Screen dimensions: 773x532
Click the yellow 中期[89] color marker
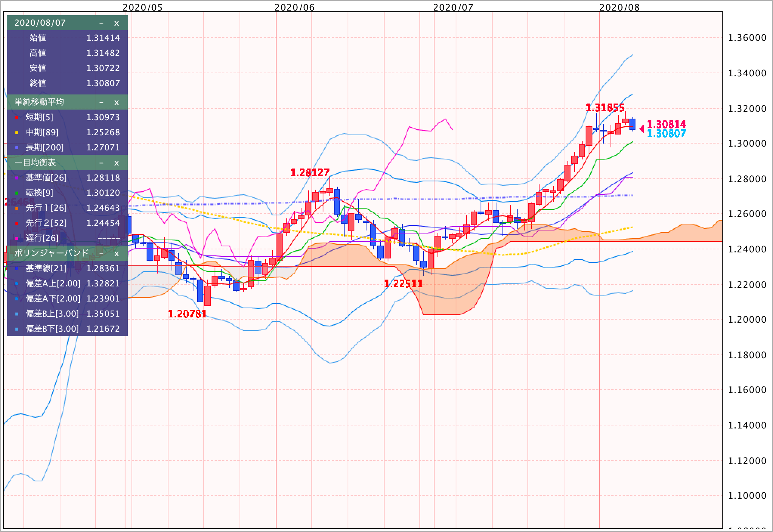(x=17, y=133)
